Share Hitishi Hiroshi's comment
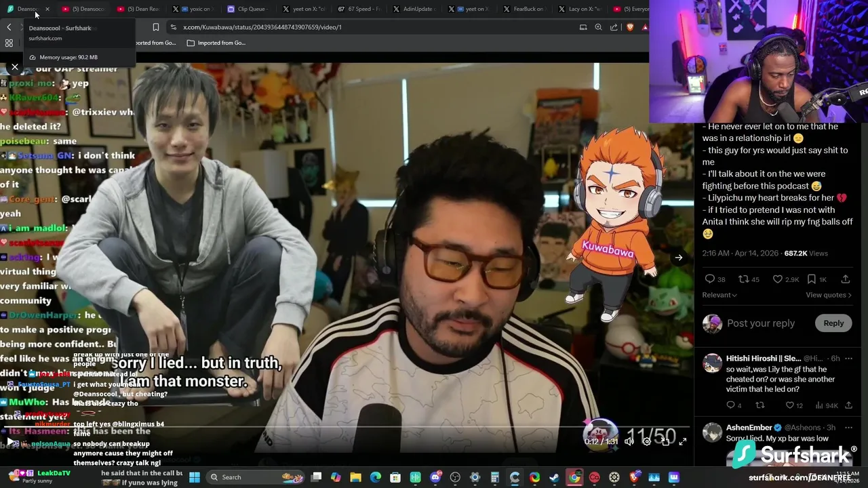The width and height of the screenshot is (868, 488). pyautogui.click(x=848, y=405)
